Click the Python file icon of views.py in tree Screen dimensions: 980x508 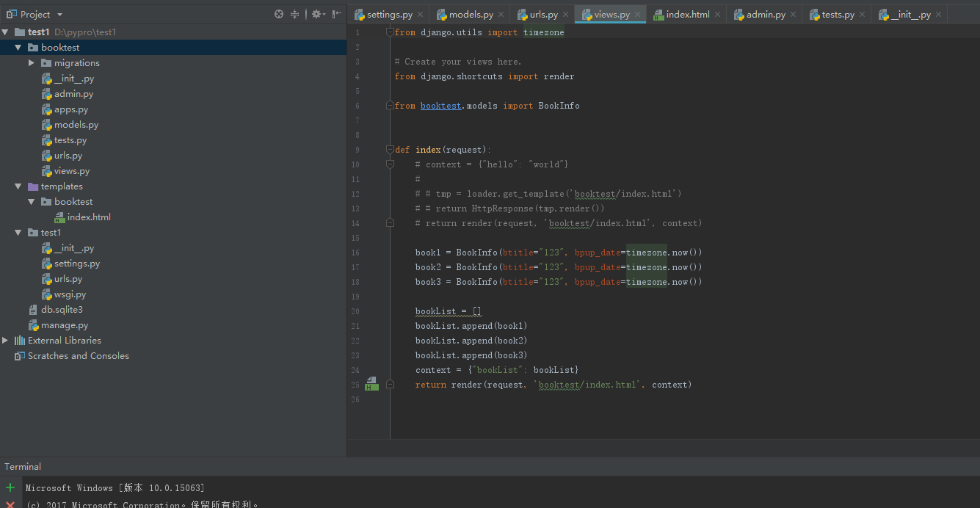[x=47, y=171]
